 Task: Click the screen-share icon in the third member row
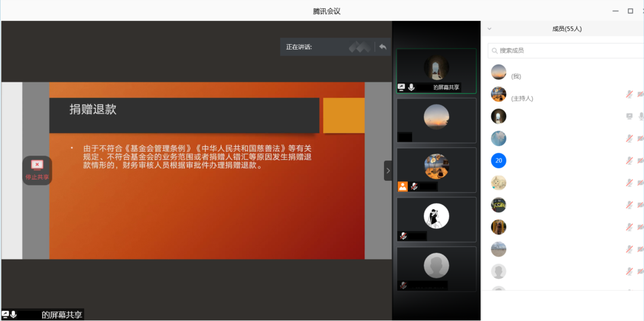click(629, 116)
